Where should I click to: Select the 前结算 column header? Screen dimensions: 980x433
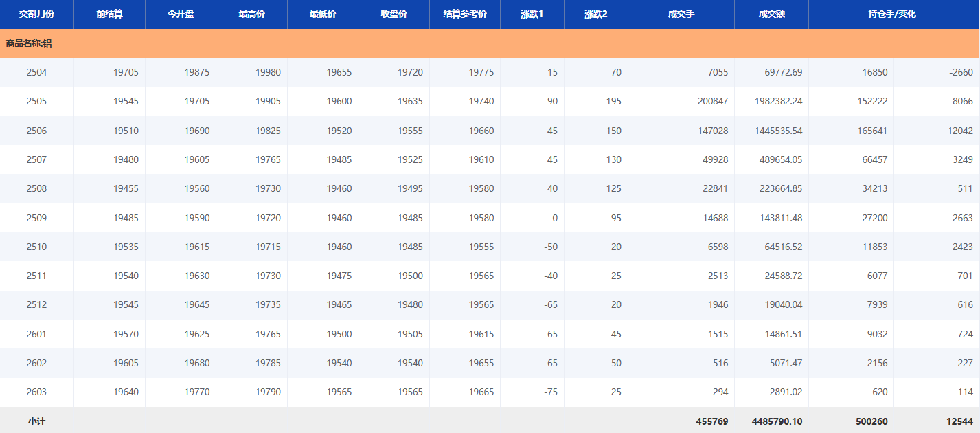coord(109,14)
